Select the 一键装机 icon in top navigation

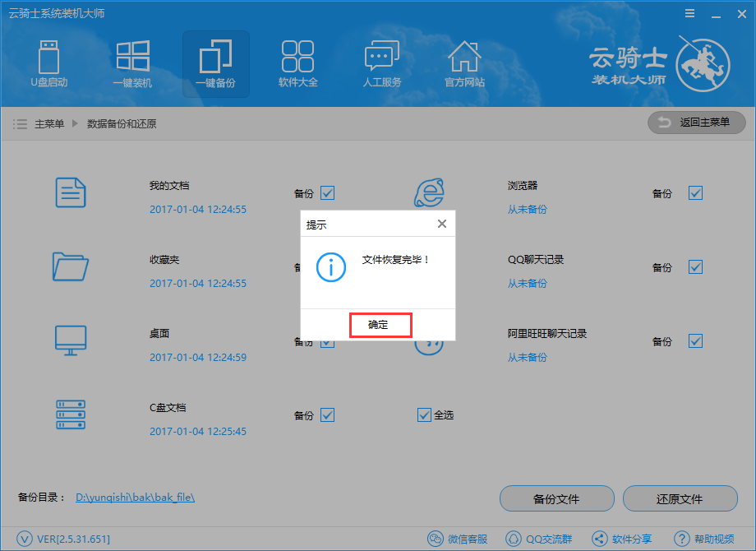[132, 64]
